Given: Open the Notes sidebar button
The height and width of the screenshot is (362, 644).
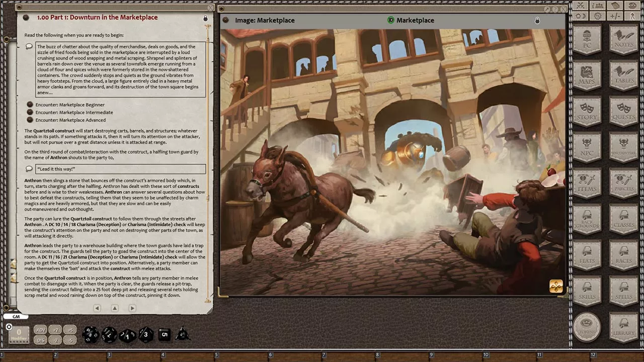Looking at the screenshot, I should click(624, 40).
